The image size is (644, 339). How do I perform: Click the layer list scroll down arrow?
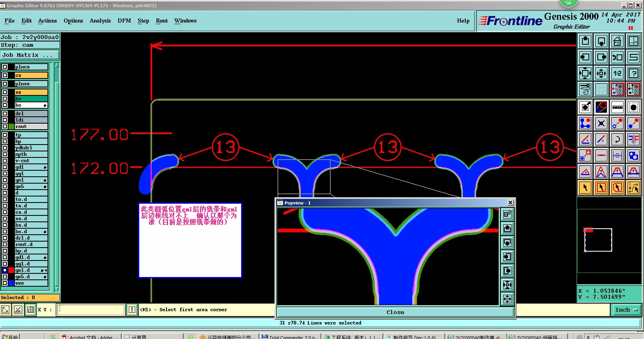click(x=57, y=289)
